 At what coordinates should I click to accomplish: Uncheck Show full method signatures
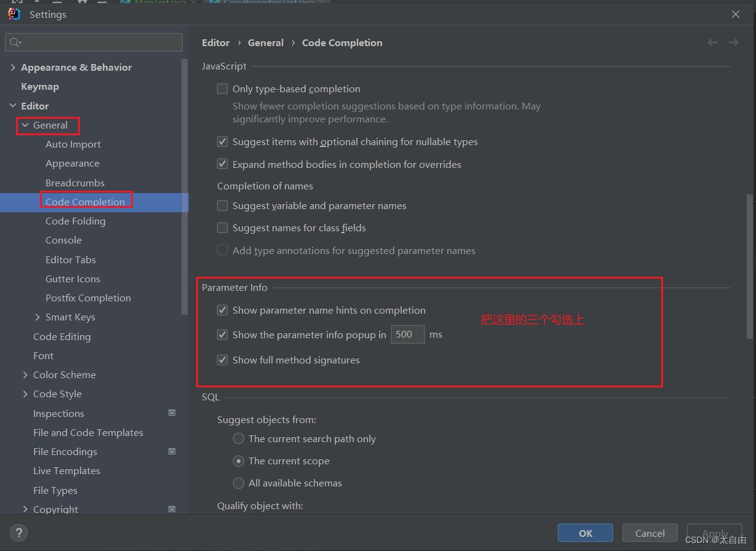[223, 360]
